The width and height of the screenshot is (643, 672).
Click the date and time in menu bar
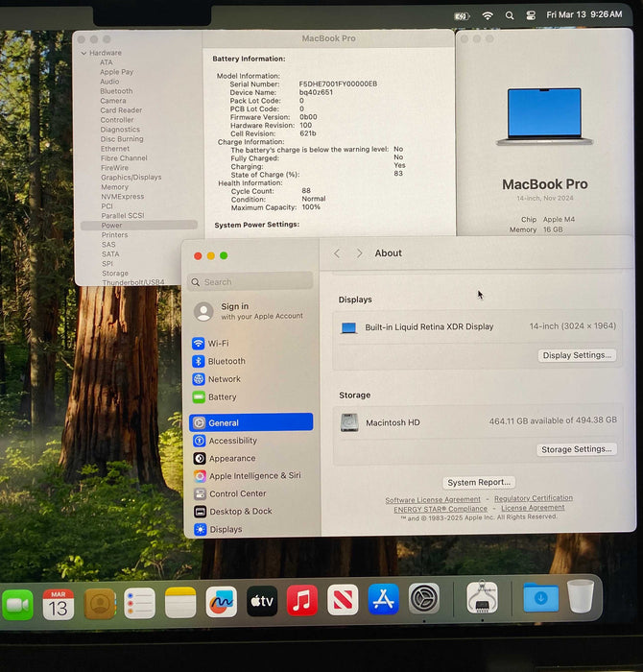(584, 14)
